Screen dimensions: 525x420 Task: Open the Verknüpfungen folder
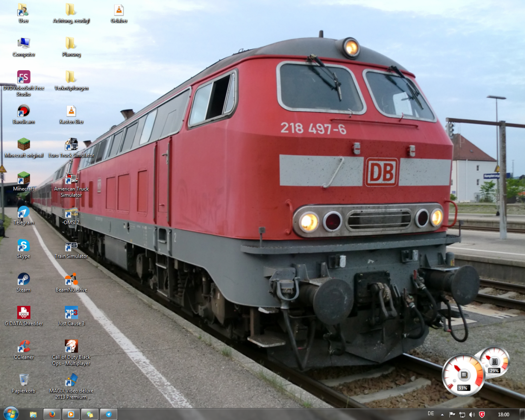pyautogui.click(x=71, y=80)
